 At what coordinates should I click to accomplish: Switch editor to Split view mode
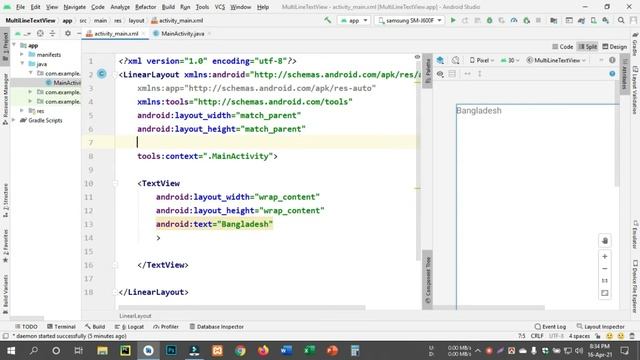click(588, 47)
